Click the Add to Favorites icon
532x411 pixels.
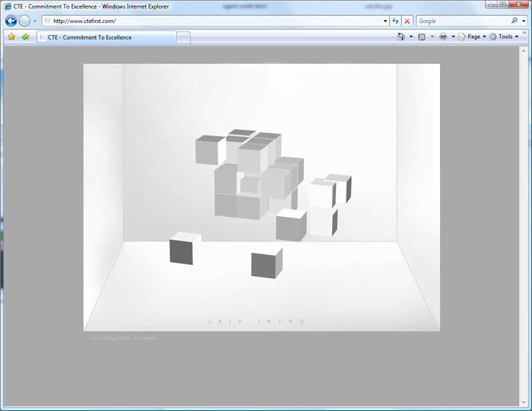[x=25, y=37]
